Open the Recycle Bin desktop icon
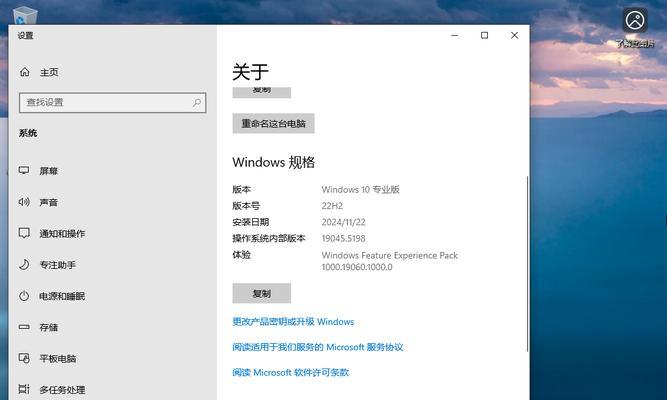 (25, 16)
